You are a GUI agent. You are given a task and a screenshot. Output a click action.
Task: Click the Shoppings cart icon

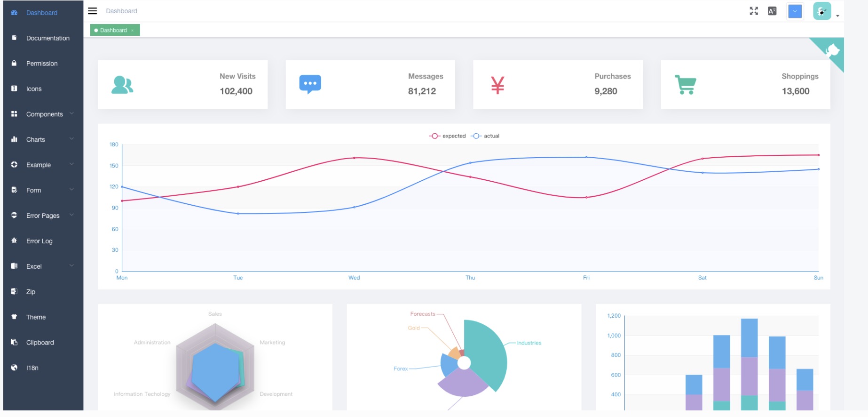(x=686, y=85)
